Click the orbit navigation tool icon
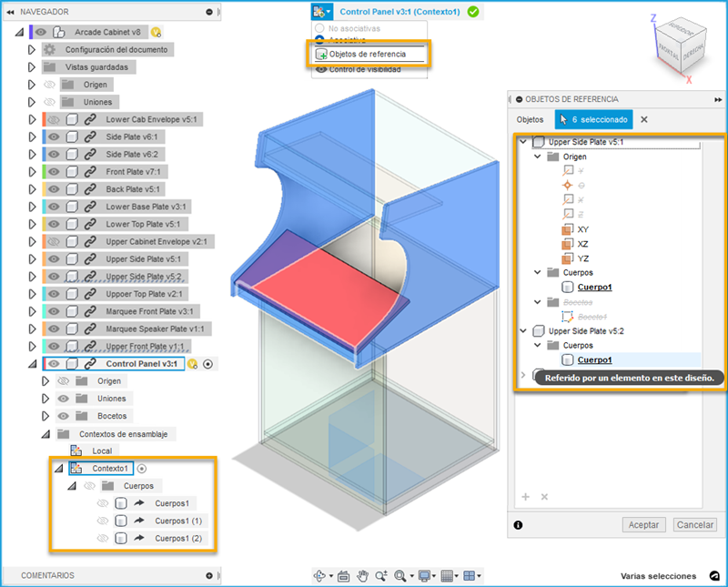 point(320,576)
